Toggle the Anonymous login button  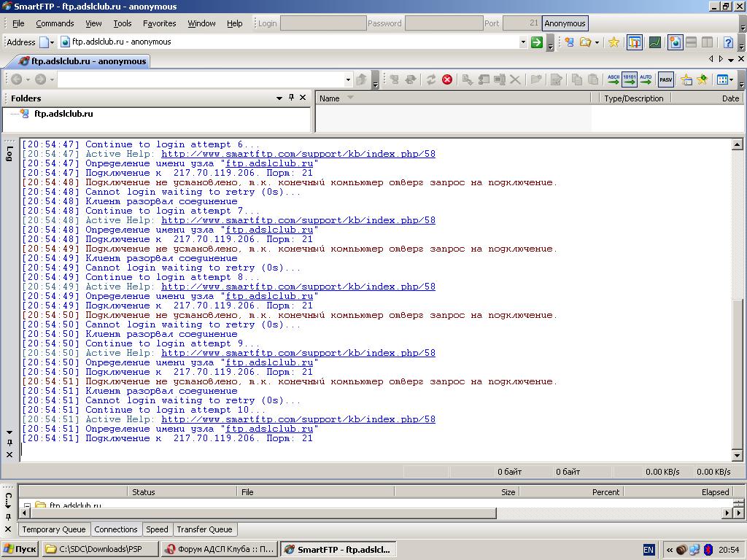tap(565, 23)
